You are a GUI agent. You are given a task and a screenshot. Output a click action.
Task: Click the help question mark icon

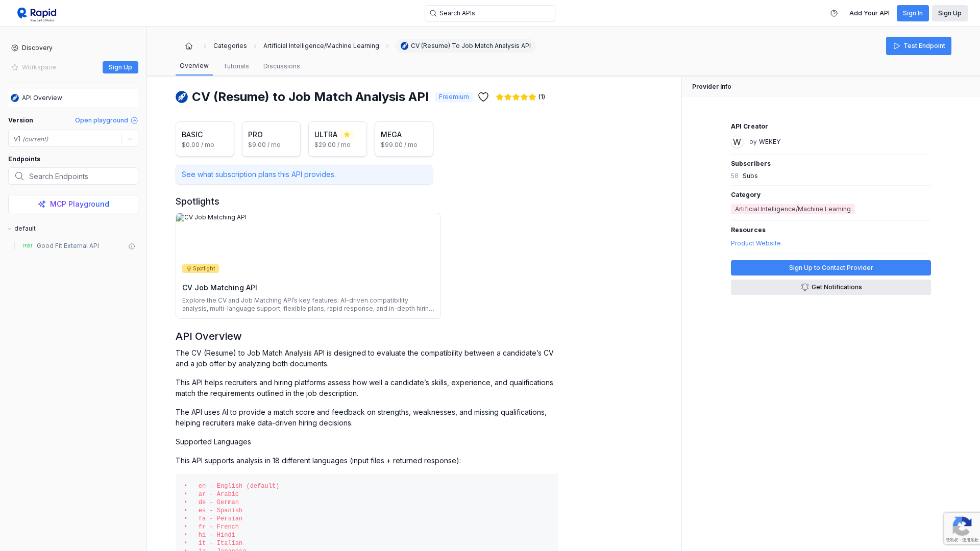click(834, 13)
